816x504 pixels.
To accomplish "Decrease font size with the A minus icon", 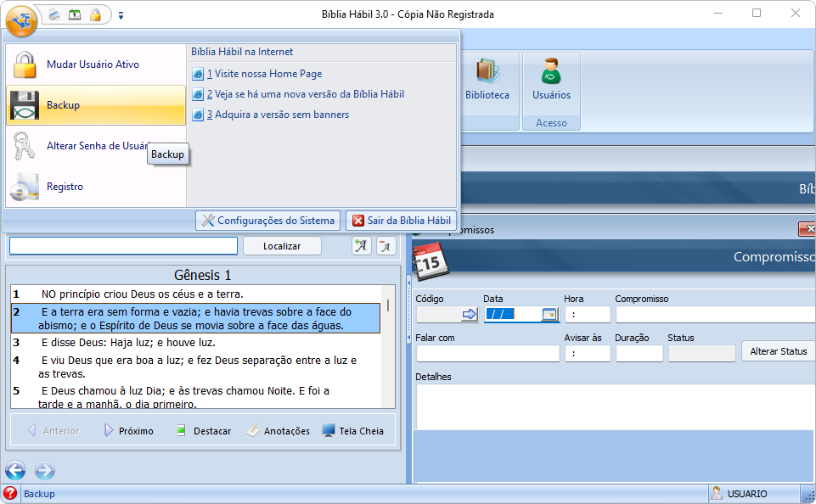I will (x=385, y=246).
